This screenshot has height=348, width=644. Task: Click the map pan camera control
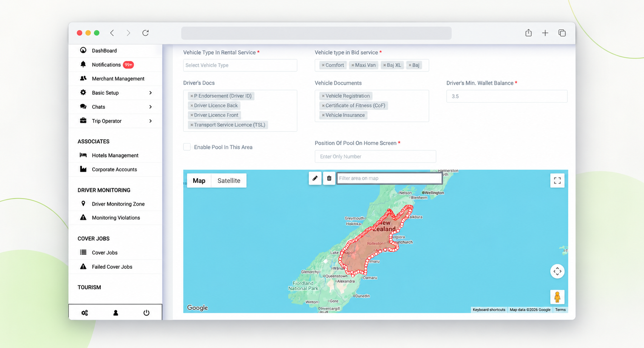[557, 271]
